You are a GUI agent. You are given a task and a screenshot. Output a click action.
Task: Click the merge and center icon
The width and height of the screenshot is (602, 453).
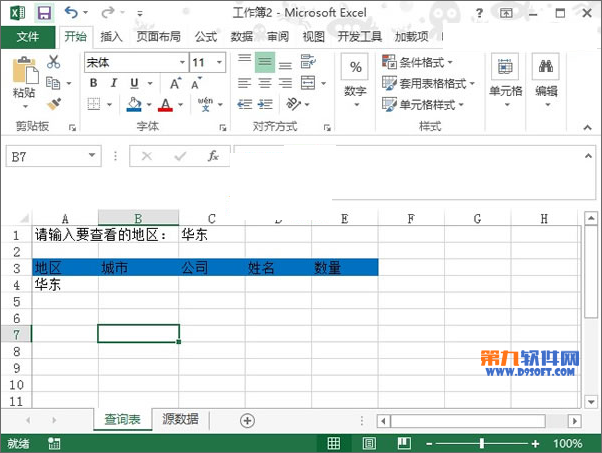click(x=308, y=83)
